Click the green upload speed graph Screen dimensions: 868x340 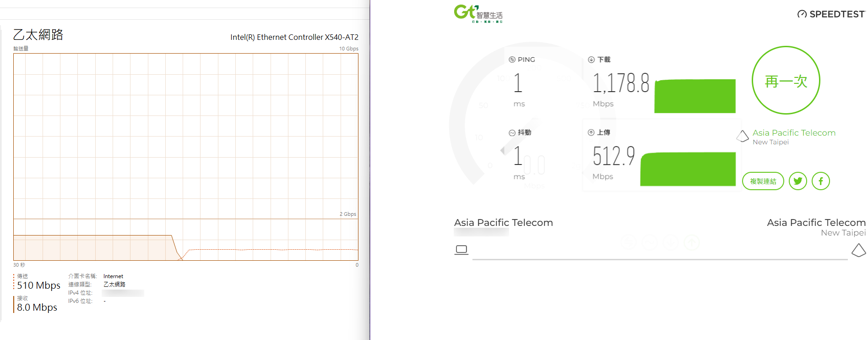[x=688, y=169]
